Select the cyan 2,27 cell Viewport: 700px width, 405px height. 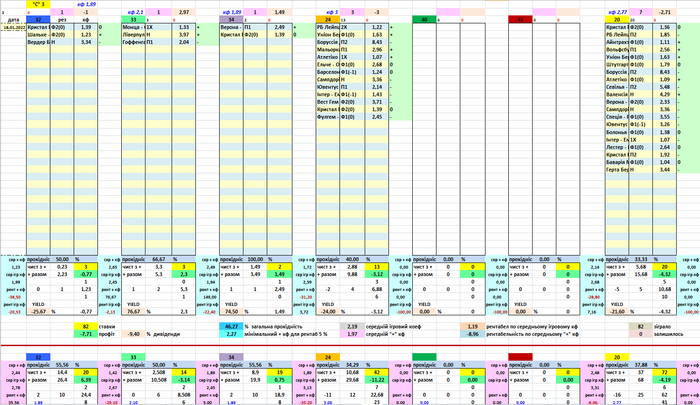pyautogui.click(x=231, y=334)
